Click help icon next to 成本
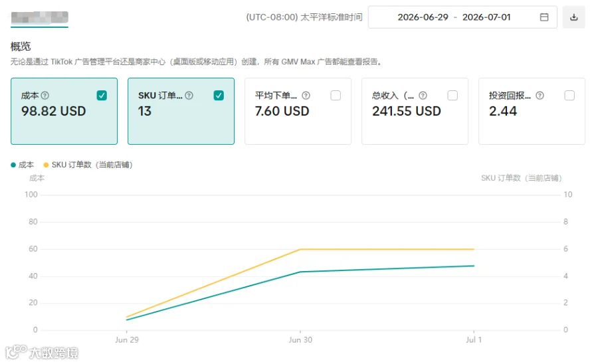The width and height of the screenshot is (598, 364). [x=45, y=95]
